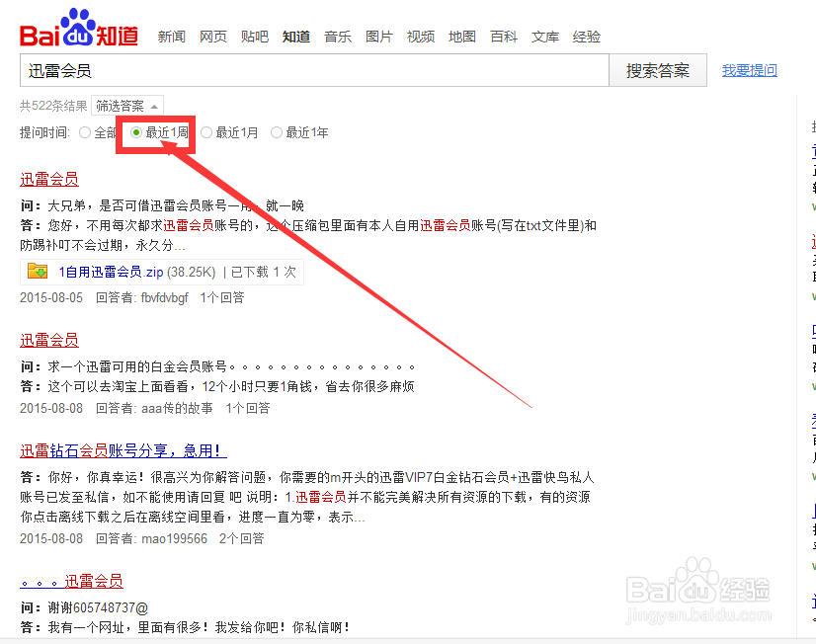
Task: Open the 经验 navigation tab
Action: 587,37
